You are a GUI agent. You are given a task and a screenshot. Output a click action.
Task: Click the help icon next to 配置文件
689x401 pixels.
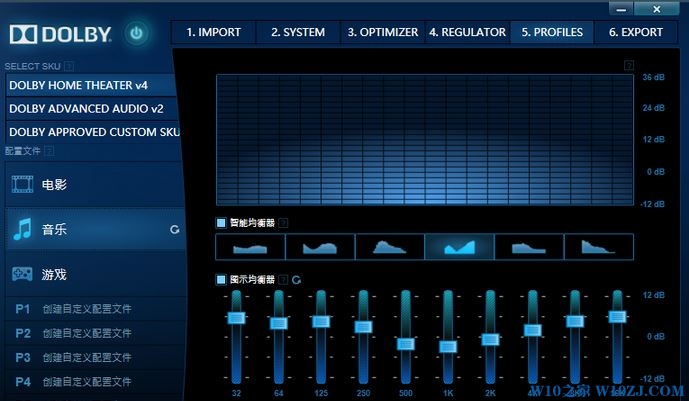click(x=49, y=151)
